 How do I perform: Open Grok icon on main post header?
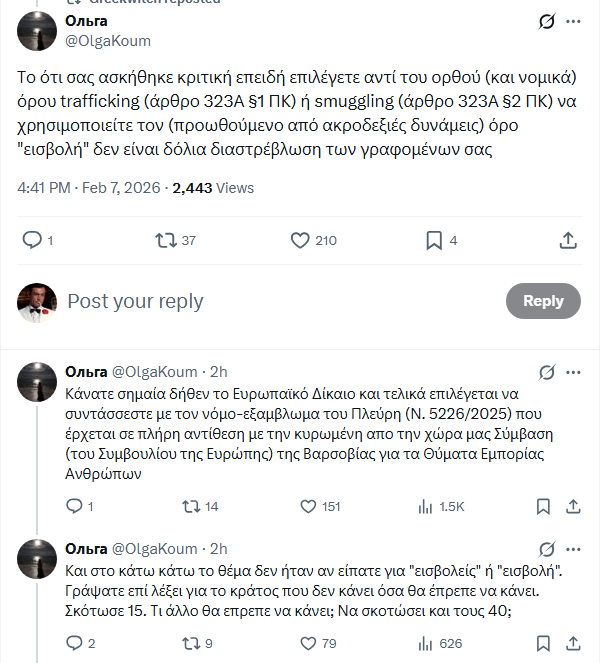pyautogui.click(x=547, y=22)
